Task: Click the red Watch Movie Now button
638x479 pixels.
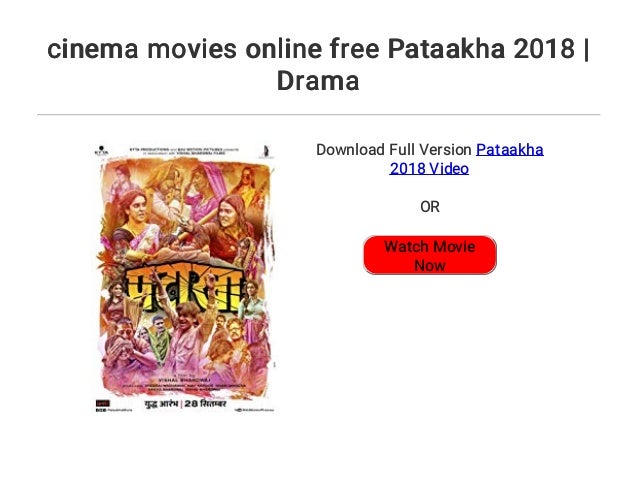Action: tap(430, 255)
